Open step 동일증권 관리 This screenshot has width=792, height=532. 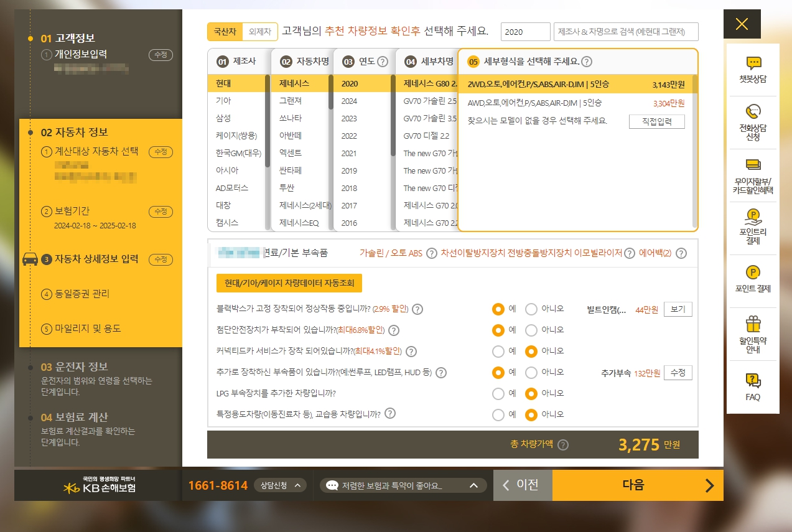click(83, 294)
